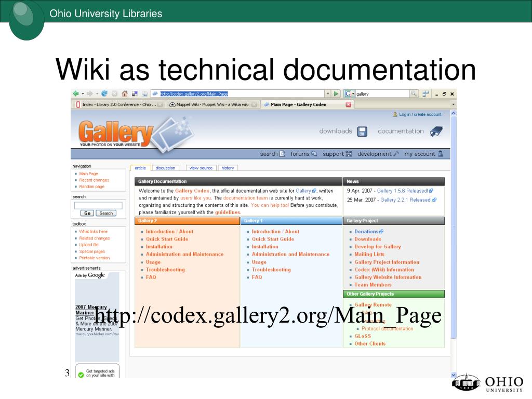Open the history tab
The height and width of the screenshot is (399, 532).
pos(228,168)
